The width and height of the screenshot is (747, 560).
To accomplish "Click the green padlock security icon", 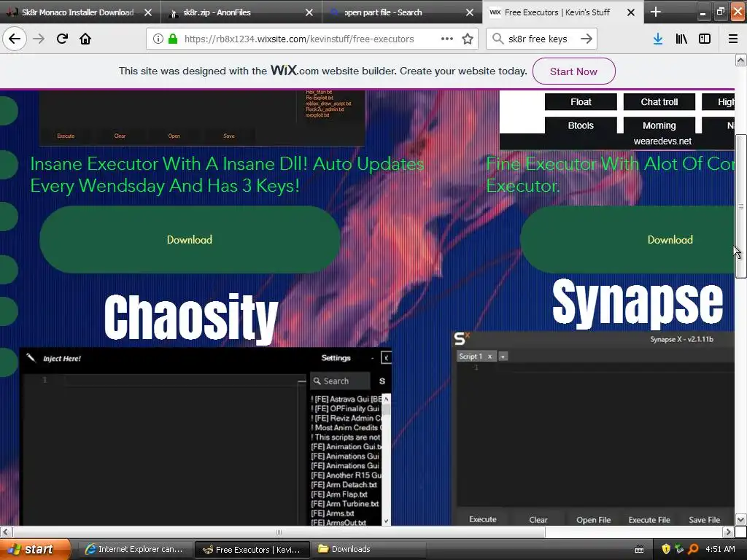I will click(173, 39).
